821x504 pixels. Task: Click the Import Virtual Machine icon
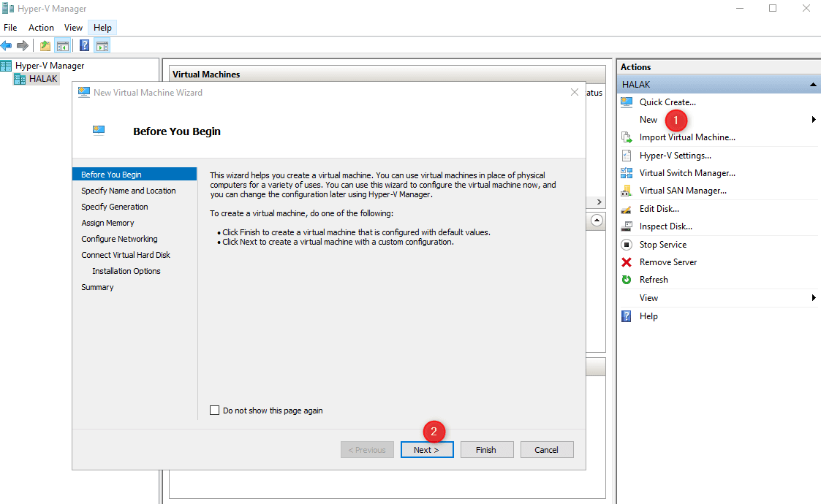point(627,137)
